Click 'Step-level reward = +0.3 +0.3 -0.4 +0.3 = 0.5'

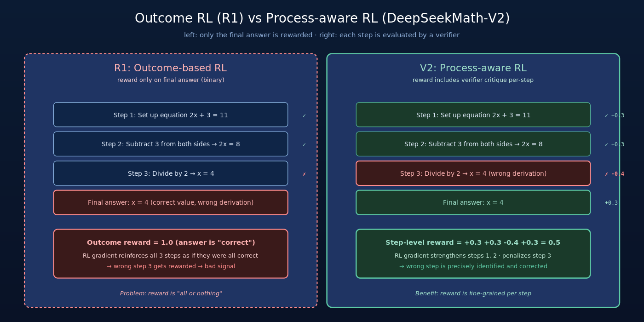[473, 242]
